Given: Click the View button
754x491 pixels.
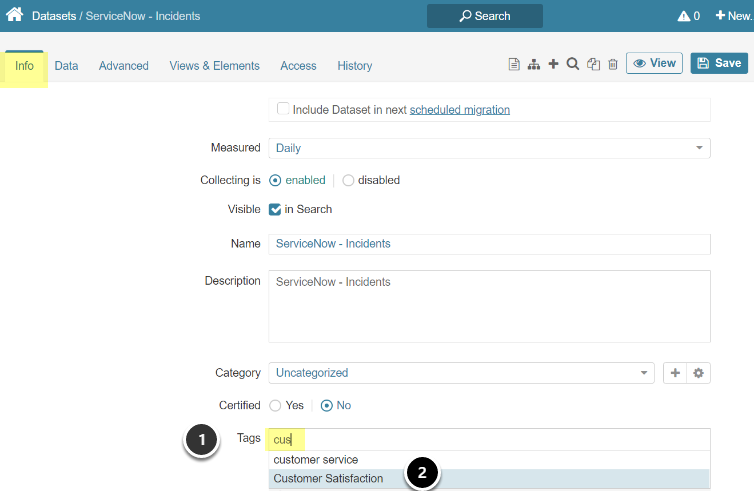Looking at the screenshot, I should pos(654,63).
